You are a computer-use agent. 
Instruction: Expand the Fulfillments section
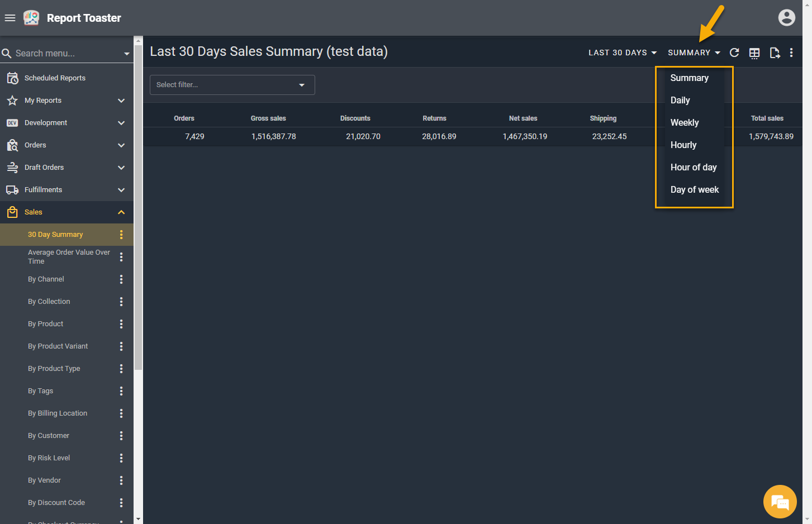[121, 190]
